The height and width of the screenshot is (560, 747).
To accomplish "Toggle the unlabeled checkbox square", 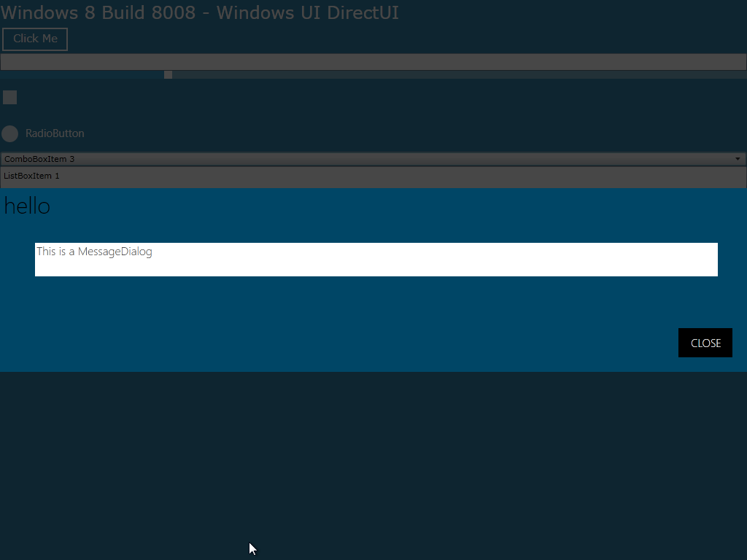I will pyautogui.click(x=9, y=97).
